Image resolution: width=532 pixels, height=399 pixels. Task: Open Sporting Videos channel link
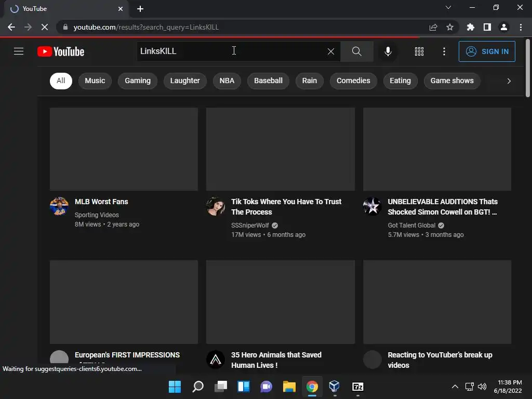[97, 215]
